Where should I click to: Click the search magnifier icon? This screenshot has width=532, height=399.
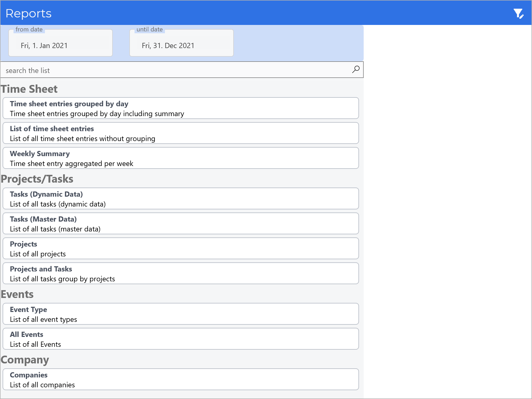click(356, 69)
